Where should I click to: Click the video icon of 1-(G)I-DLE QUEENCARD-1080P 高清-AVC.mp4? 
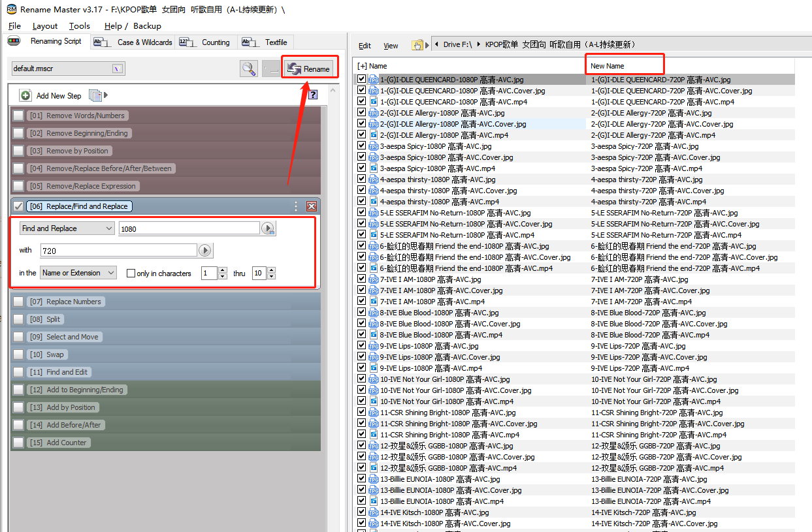pyautogui.click(x=374, y=102)
